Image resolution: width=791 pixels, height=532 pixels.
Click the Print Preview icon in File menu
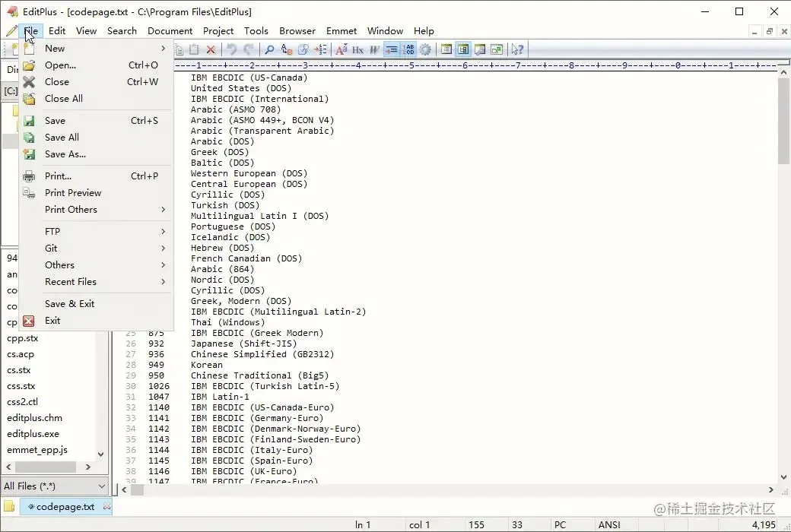pyautogui.click(x=29, y=192)
